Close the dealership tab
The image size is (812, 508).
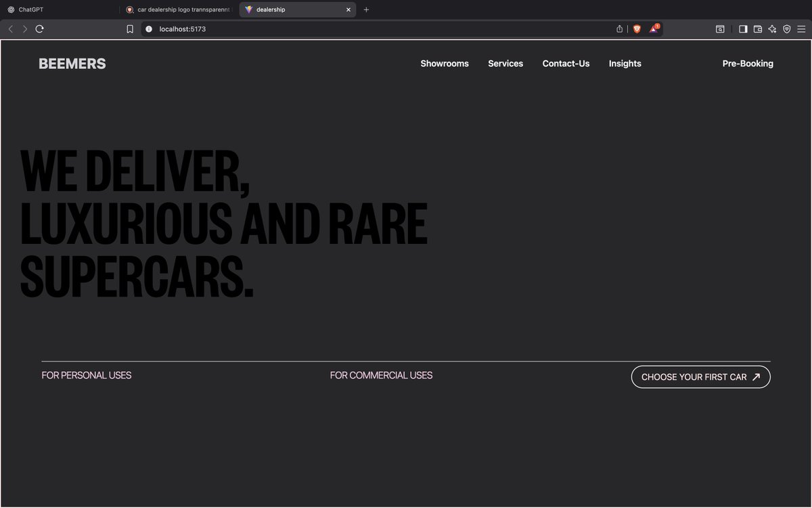click(x=348, y=9)
